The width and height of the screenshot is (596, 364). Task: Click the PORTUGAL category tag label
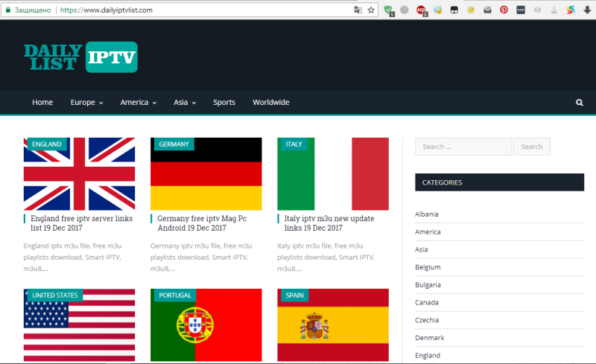[x=175, y=296]
